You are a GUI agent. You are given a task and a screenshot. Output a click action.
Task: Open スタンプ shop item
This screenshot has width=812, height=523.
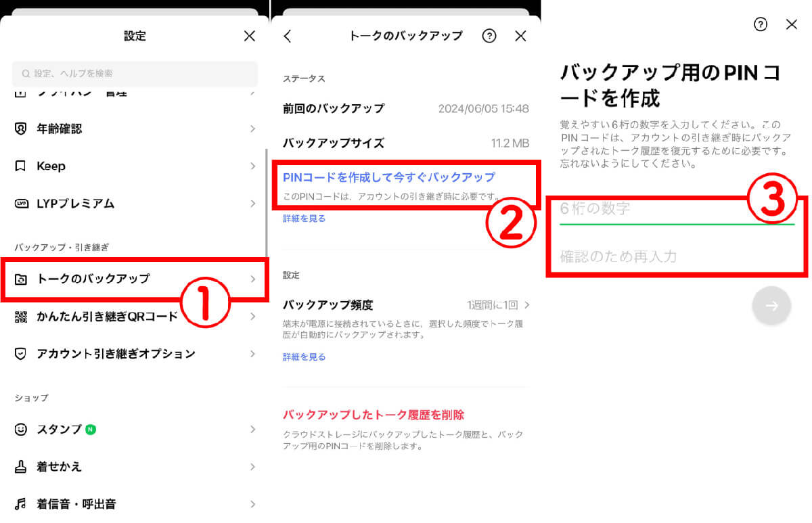pos(135,429)
